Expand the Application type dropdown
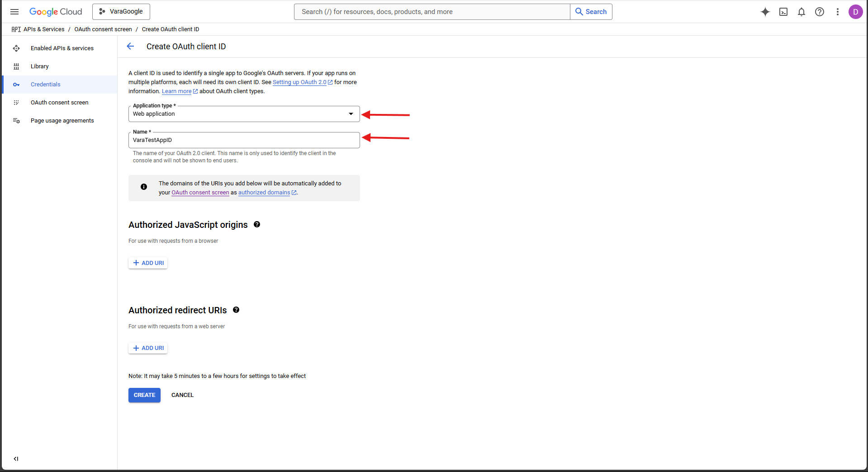Viewport: 868px width, 472px height. point(244,114)
